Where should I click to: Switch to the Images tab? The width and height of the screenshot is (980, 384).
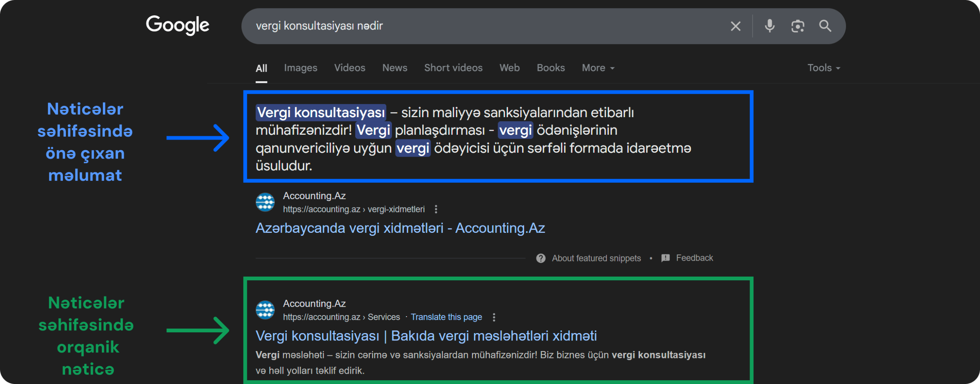pyautogui.click(x=301, y=68)
